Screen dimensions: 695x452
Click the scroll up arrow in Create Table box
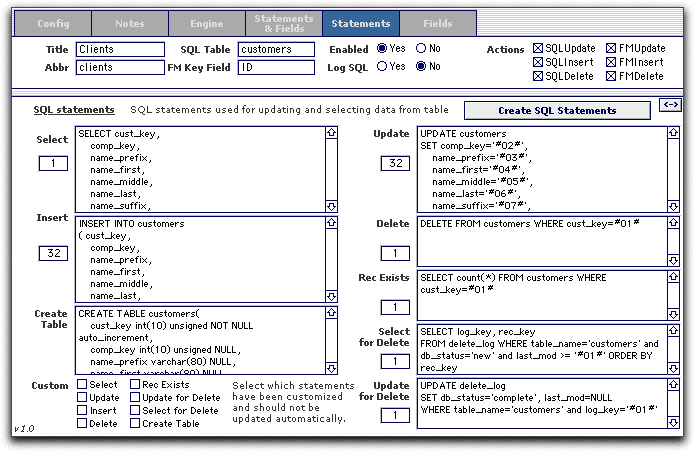(x=331, y=312)
